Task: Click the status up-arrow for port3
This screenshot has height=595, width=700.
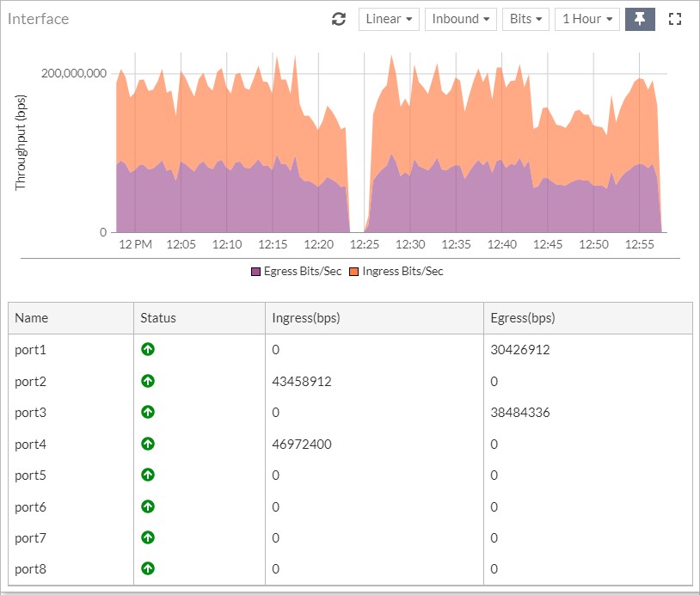Action: pyautogui.click(x=147, y=413)
